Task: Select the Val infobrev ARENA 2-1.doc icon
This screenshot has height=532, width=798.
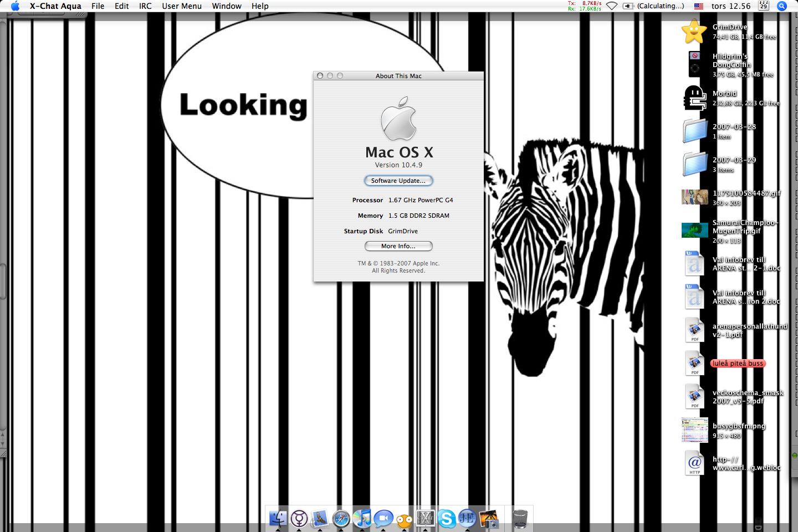Action: [694, 263]
